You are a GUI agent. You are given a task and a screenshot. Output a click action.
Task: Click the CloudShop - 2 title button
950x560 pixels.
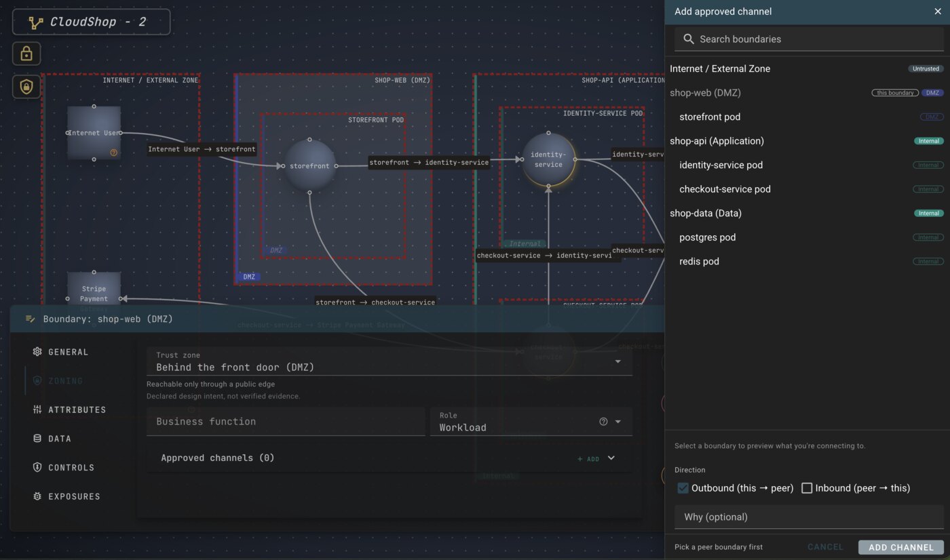(92, 22)
